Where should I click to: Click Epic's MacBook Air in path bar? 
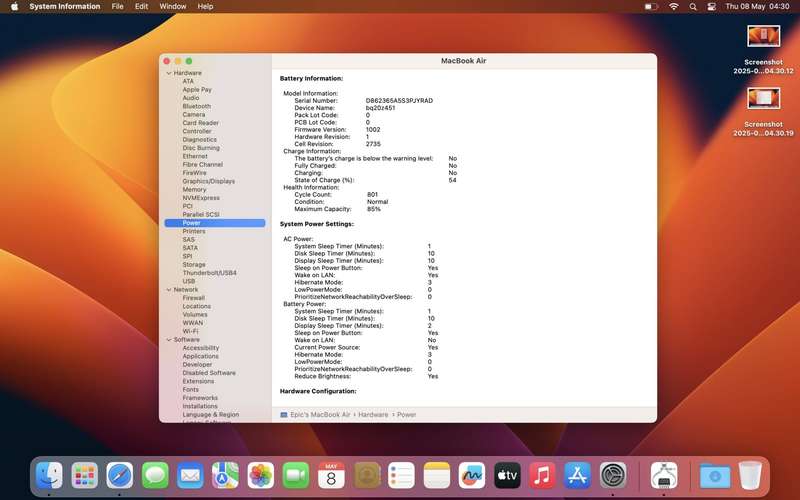pos(315,415)
